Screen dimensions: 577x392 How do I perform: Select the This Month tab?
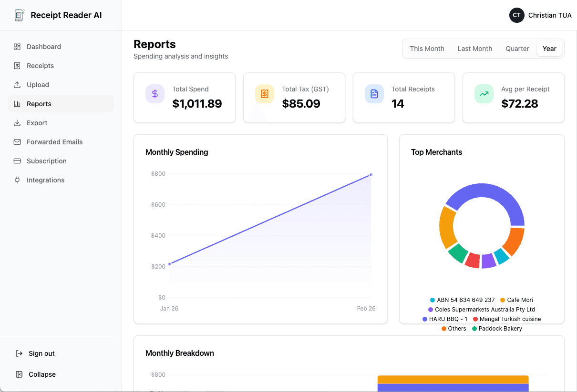point(427,48)
